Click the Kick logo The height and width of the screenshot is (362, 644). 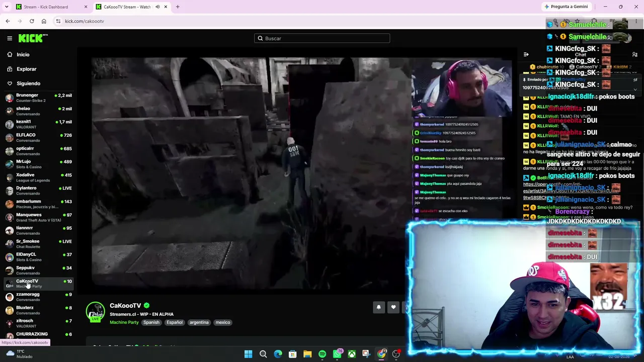[33, 38]
